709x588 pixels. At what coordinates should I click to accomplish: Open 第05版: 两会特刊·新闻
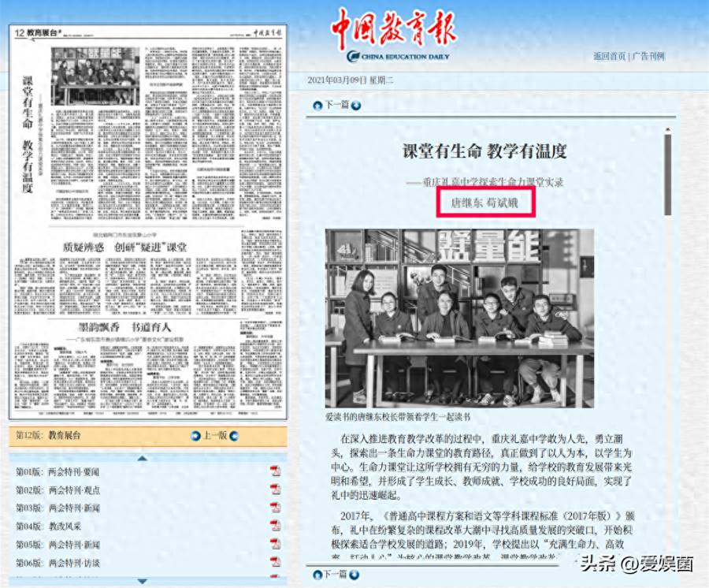tap(58, 545)
